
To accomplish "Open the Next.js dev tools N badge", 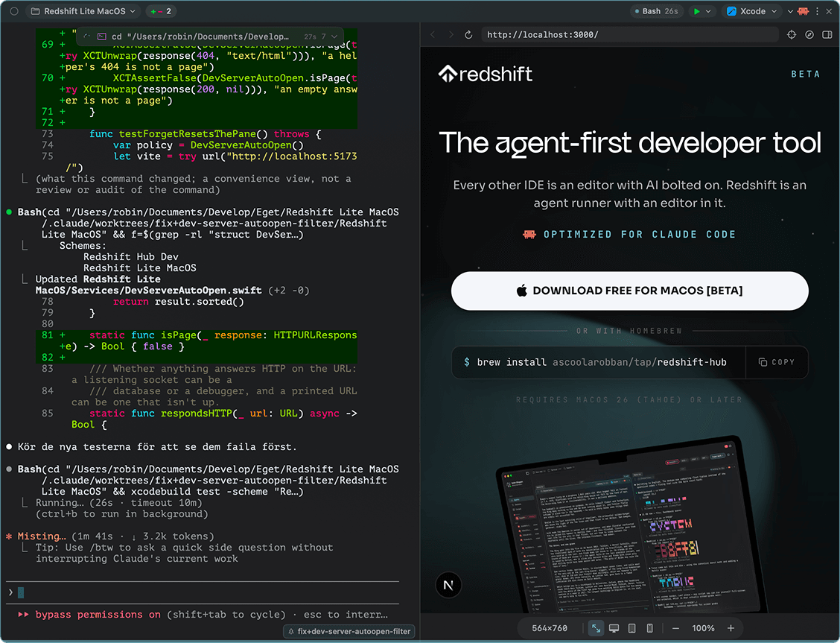I will click(448, 585).
